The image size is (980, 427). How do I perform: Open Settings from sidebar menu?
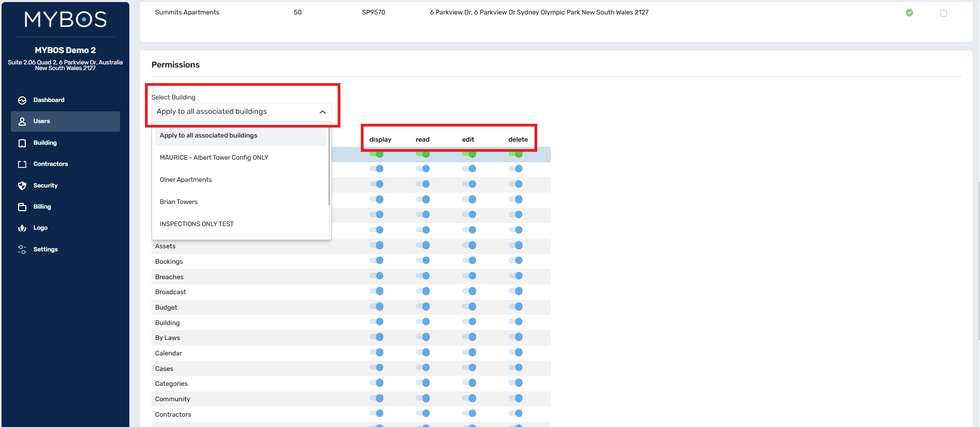coord(65,249)
